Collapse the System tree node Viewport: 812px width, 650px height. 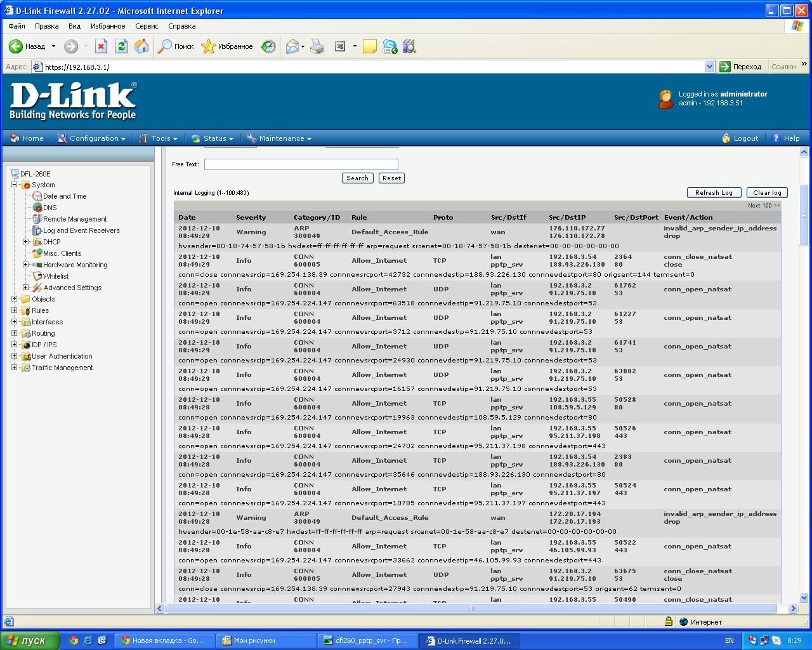[14, 185]
